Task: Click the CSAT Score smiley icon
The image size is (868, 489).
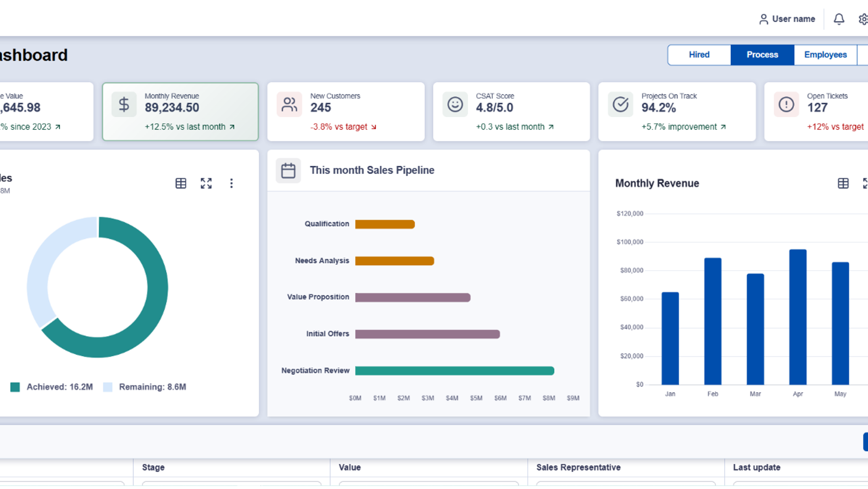Action: pos(455,104)
